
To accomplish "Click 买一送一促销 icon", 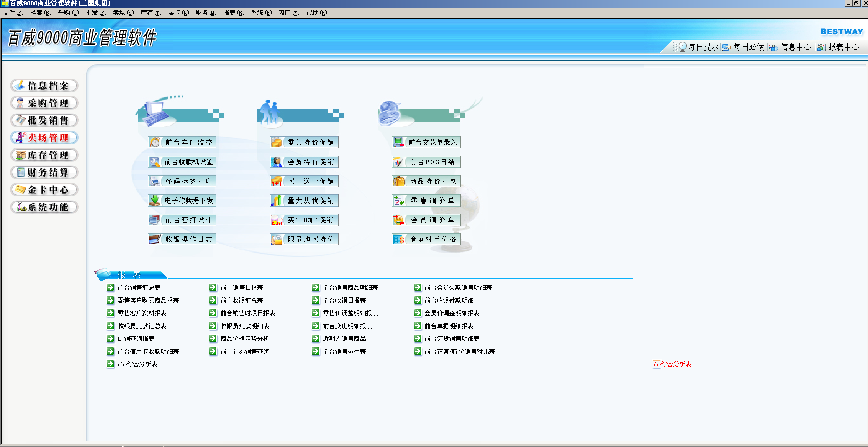I will click(277, 181).
